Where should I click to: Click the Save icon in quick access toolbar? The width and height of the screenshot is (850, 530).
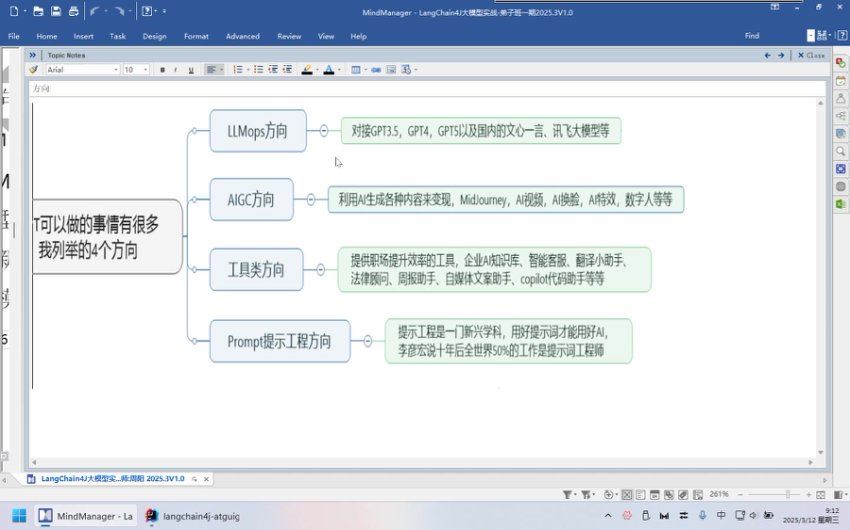click(x=56, y=11)
